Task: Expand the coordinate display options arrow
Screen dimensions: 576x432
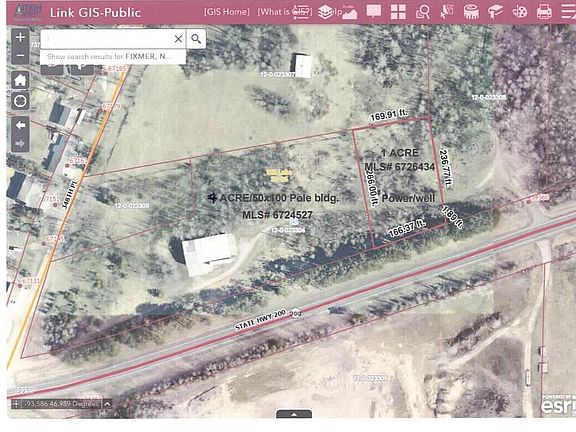Action: pyautogui.click(x=107, y=404)
